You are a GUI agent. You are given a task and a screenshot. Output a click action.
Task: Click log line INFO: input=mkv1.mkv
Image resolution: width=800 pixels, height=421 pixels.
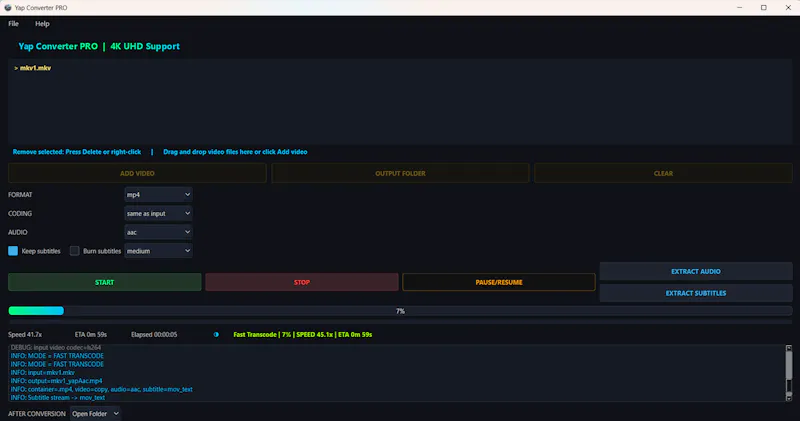click(x=42, y=373)
